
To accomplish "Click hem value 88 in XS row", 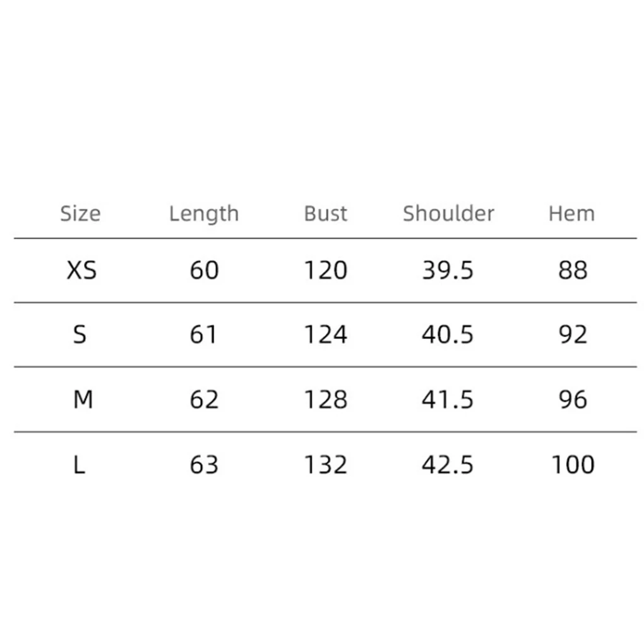I will pos(573,271).
